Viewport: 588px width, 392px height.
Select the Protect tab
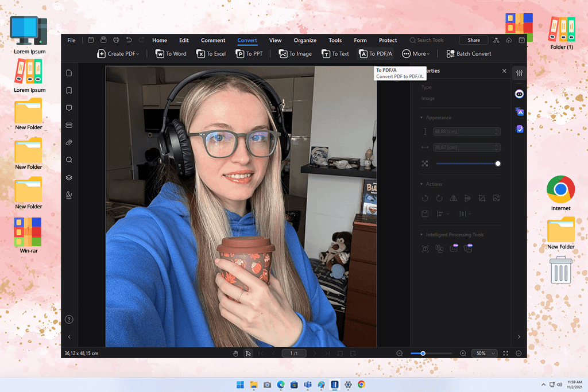[388, 40]
